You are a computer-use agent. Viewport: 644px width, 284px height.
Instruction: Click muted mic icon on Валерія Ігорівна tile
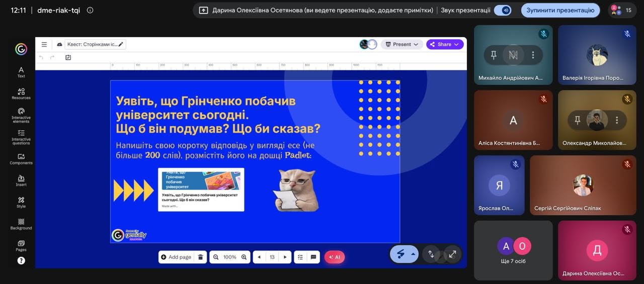point(627,34)
